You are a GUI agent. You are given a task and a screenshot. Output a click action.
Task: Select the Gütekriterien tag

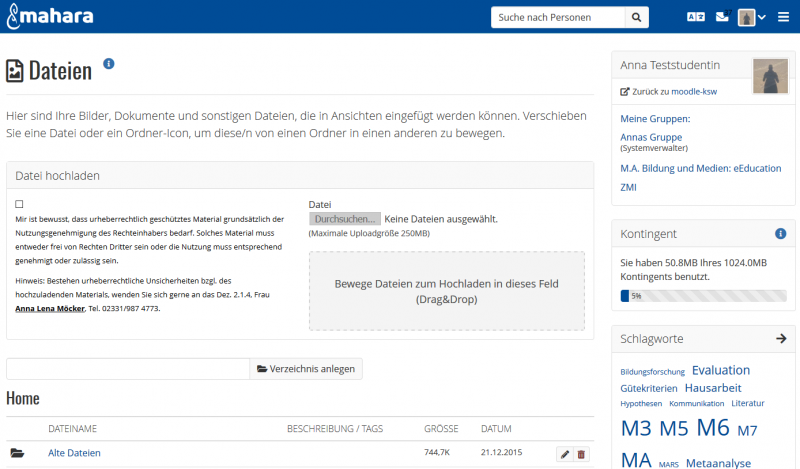[649, 388]
